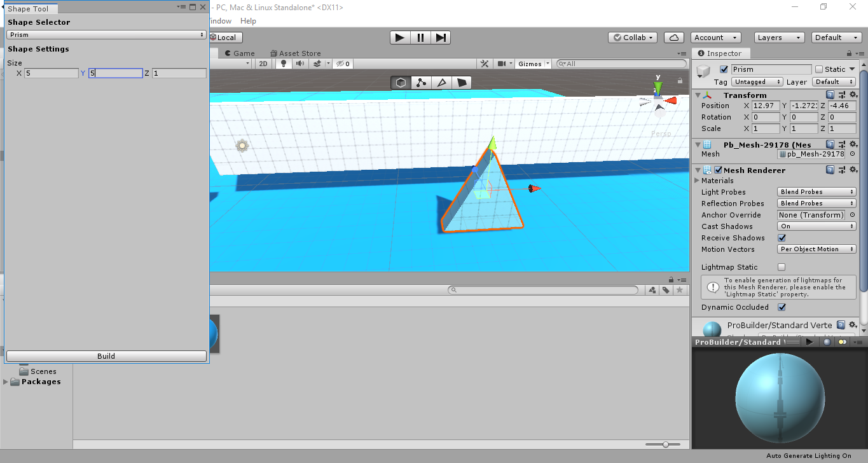Select ProBuilder Object selection mode
The height and width of the screenshot is (463, 868).
point(401,82)
